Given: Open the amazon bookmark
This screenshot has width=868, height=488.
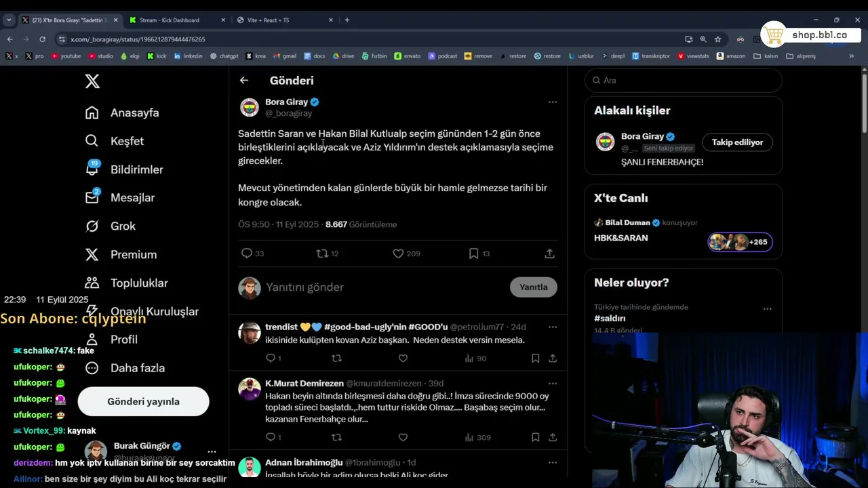Looking at the screenshot, I should (731, 56).
